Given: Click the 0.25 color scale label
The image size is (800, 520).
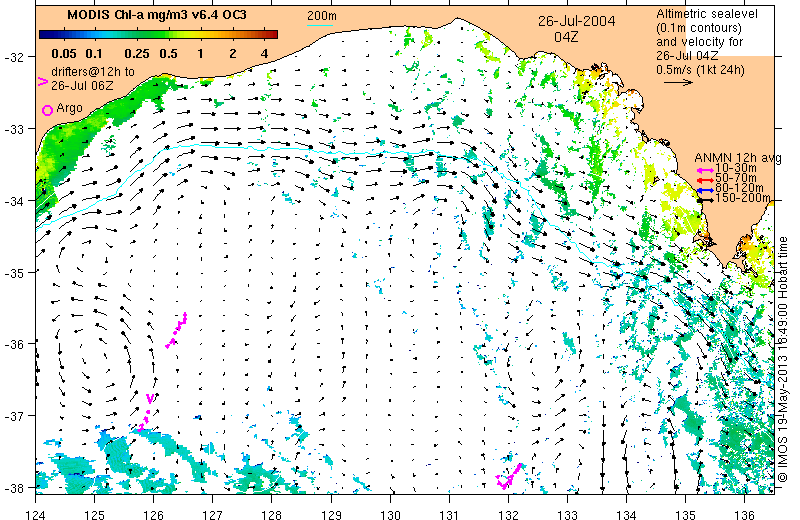Looking at the screenshot, I should pyautogui.click(x=137, y=54).
